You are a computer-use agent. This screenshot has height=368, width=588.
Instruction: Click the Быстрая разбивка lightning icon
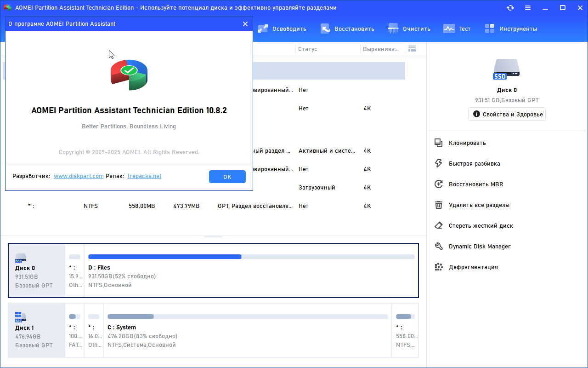439,163
